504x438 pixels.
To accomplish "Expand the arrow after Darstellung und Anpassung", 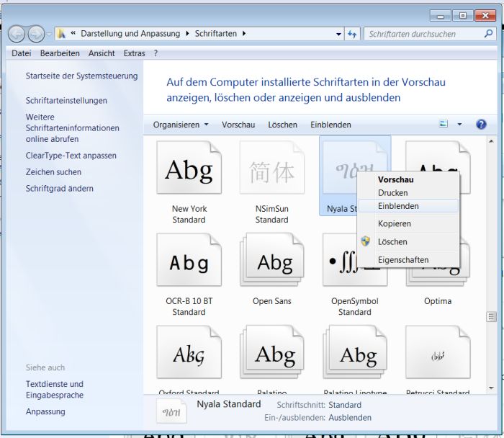I will click(187, 33).
